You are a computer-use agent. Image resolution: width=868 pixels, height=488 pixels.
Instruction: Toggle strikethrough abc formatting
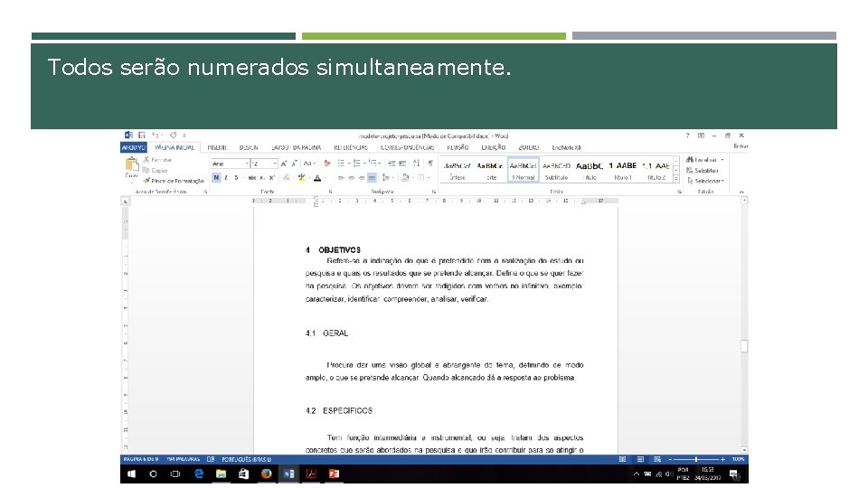pos(252,178)
